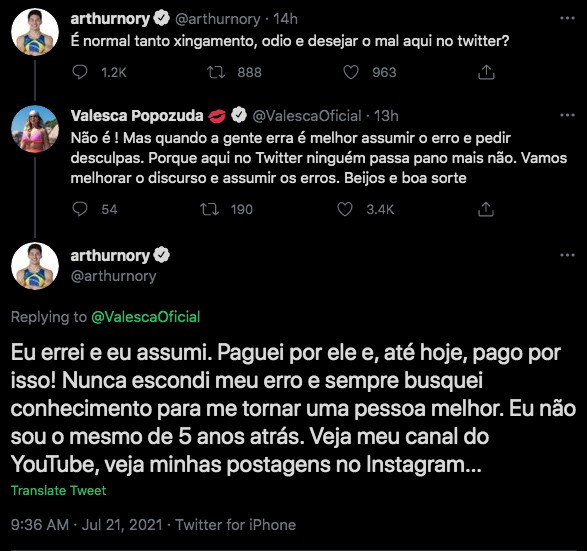The image size is (587, 551).
Task: Click the Valesca Popozuda display name
Action: (x=137, y=116)
